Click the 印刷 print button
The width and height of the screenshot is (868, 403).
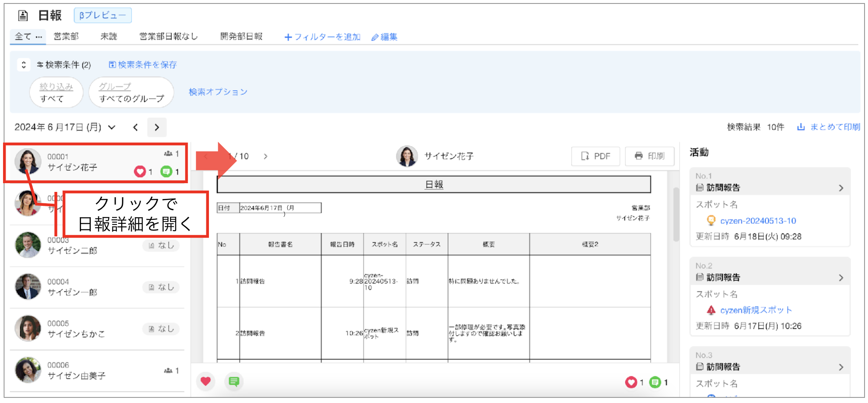(649, 156)
